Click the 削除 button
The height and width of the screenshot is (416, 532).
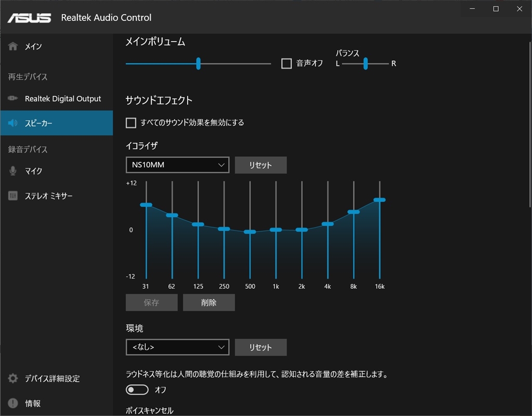coord(209,302)
